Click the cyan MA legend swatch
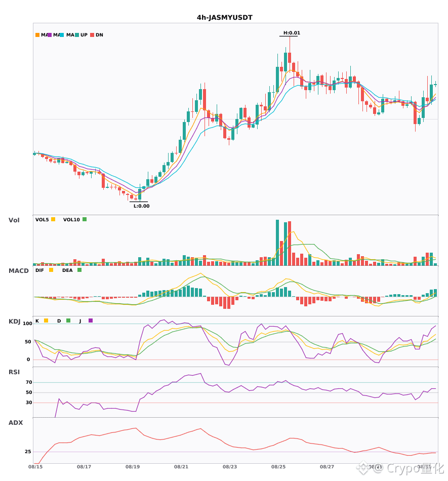 click(x=62, y=35)
